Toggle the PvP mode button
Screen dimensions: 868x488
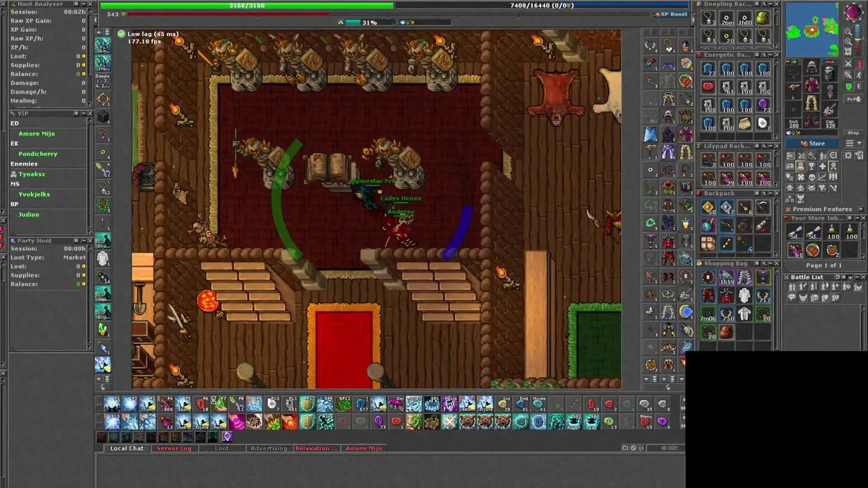pos(853,99)
